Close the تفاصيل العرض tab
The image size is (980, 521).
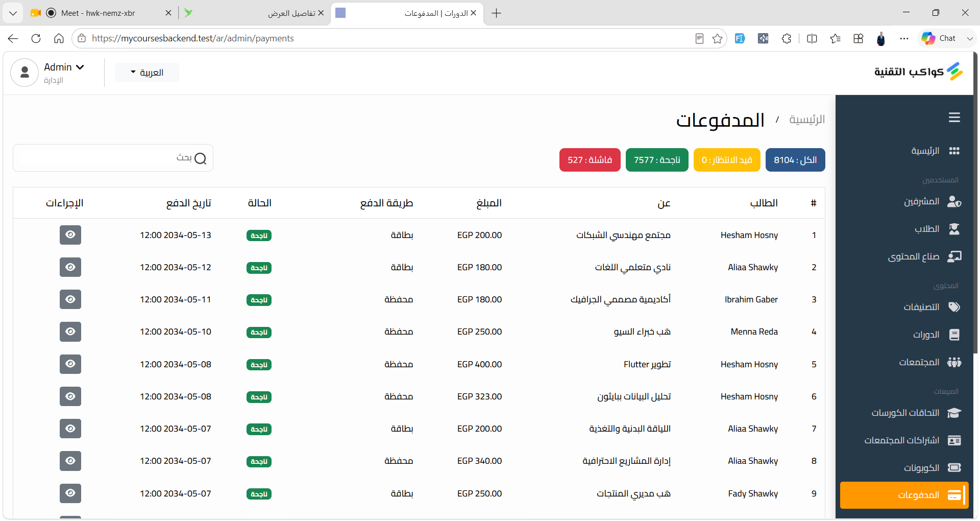[321, 13]
